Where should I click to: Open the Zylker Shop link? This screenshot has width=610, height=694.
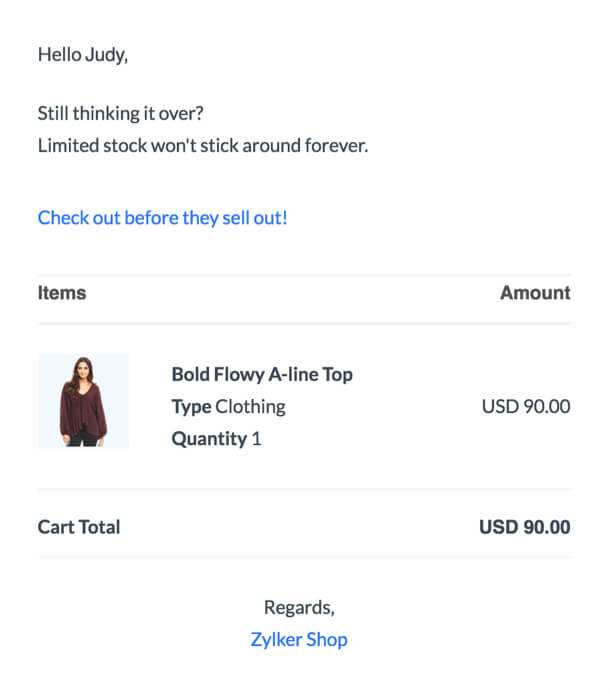[x=299, y=639]
